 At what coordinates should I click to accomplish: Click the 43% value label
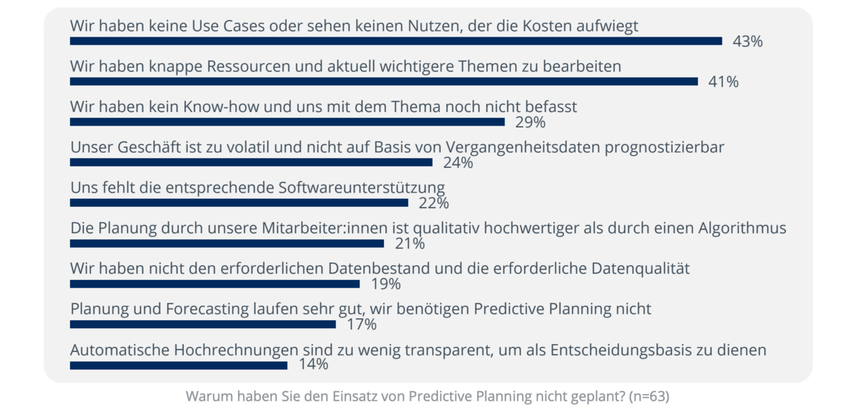(748, 41)
